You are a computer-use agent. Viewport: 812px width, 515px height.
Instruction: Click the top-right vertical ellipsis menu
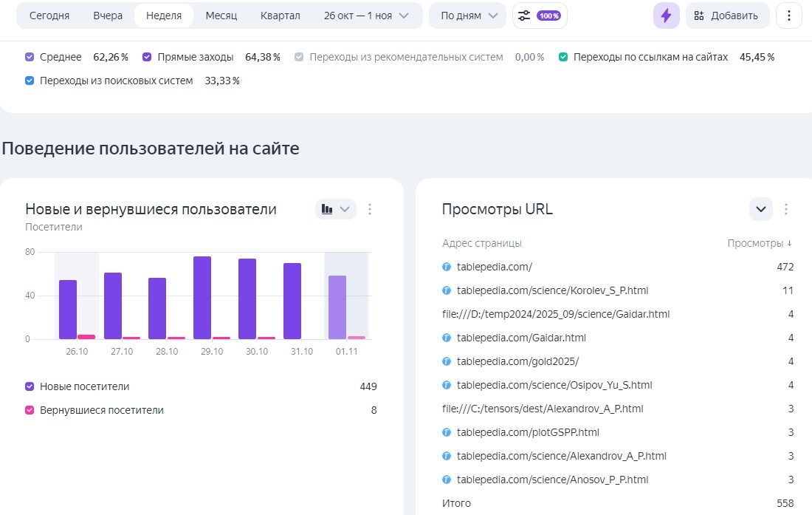click(x=789, y=15)
